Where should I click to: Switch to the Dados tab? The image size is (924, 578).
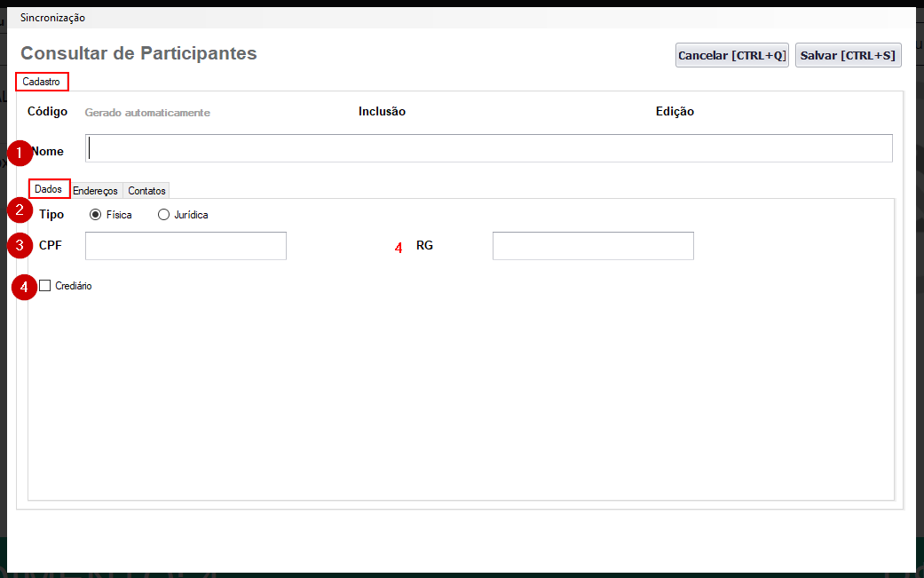48,189
